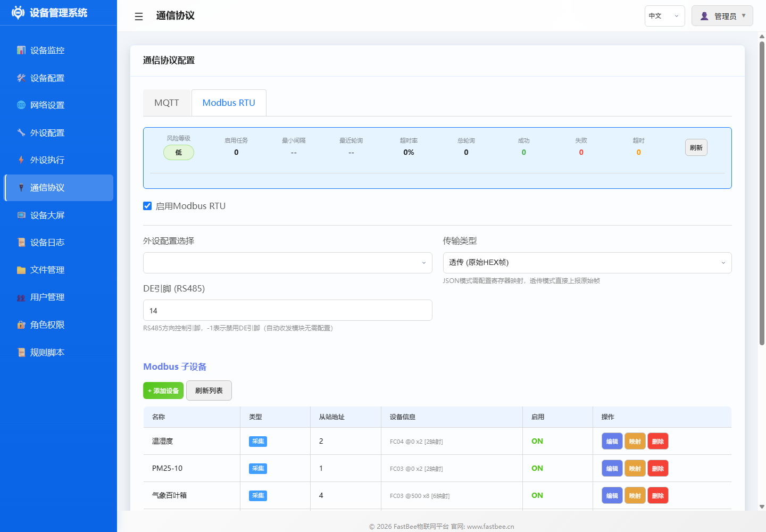Click the 设备大屏 monitor icon
This screenshot has width=766, height=532.
(21, 215)
